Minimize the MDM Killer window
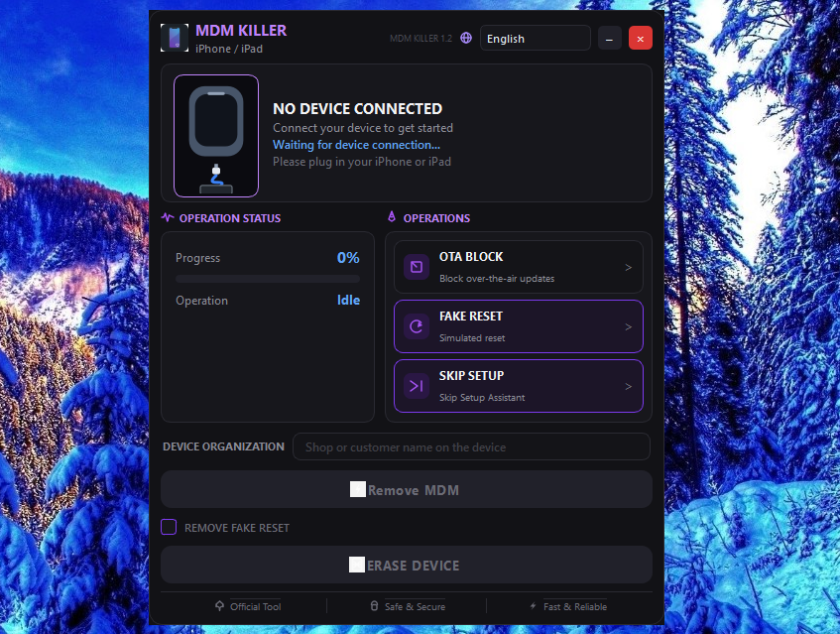Image resolution: width=840 pixels, height=634 pixels. tap(609, 39)
